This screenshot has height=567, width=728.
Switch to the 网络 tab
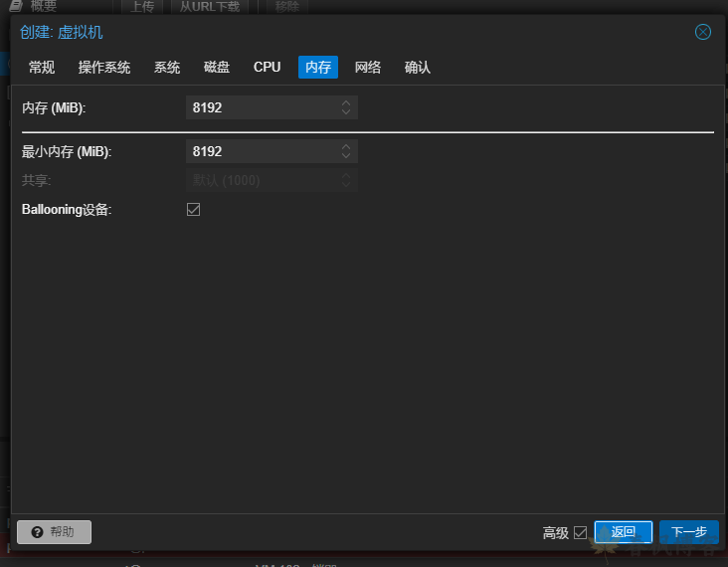coord(368,68)
